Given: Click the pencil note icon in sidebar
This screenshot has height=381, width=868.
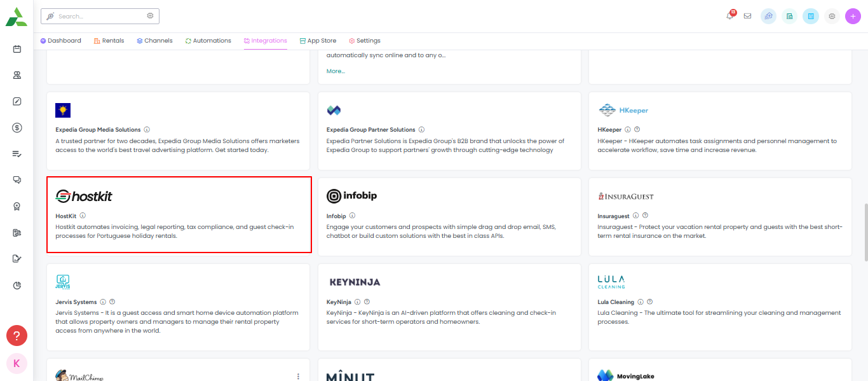Looking at the screenshot, I should (x=17, y=101).
